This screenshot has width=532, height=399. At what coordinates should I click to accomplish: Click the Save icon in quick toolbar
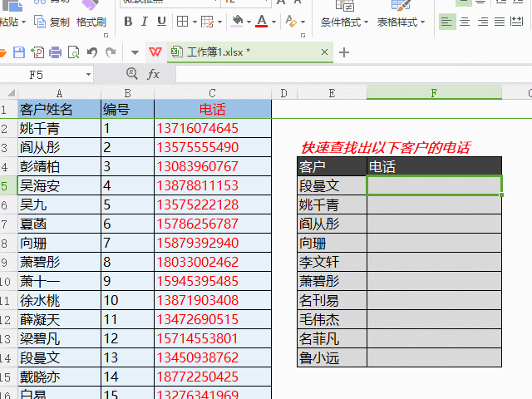[19, 52]
